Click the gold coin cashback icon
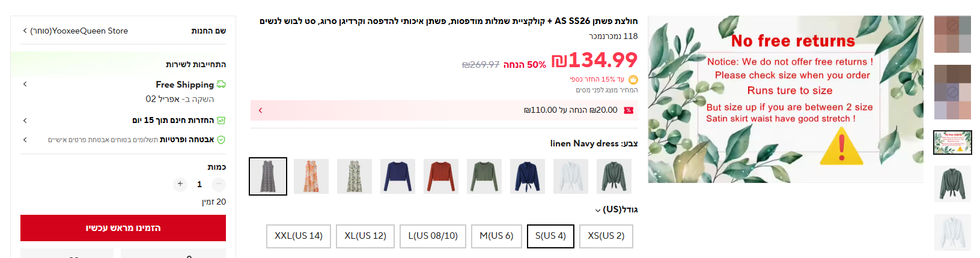Screen dimensions: 980x258 (633, 80)
